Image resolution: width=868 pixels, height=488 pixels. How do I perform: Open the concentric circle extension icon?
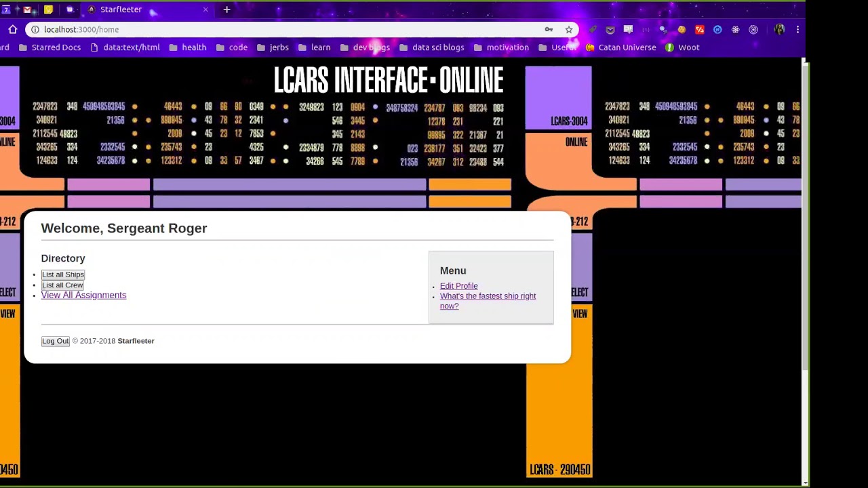click(753, 29)
